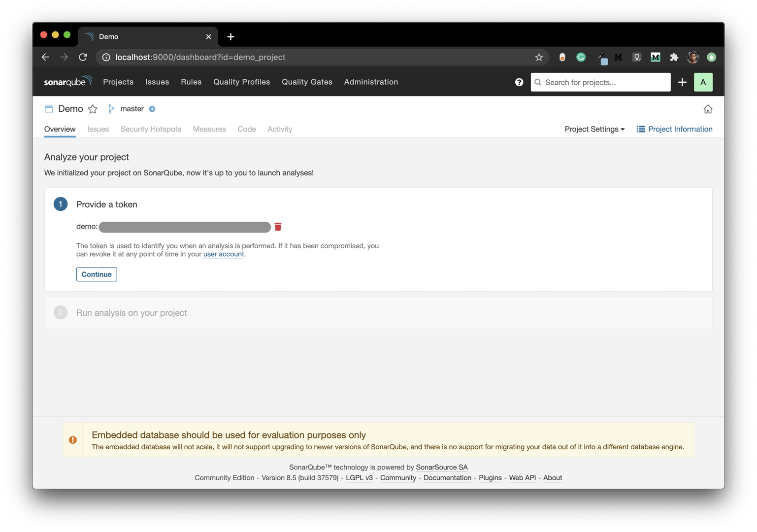
Task: Open the green A user avatar
Action: click(x=703, y=82)
